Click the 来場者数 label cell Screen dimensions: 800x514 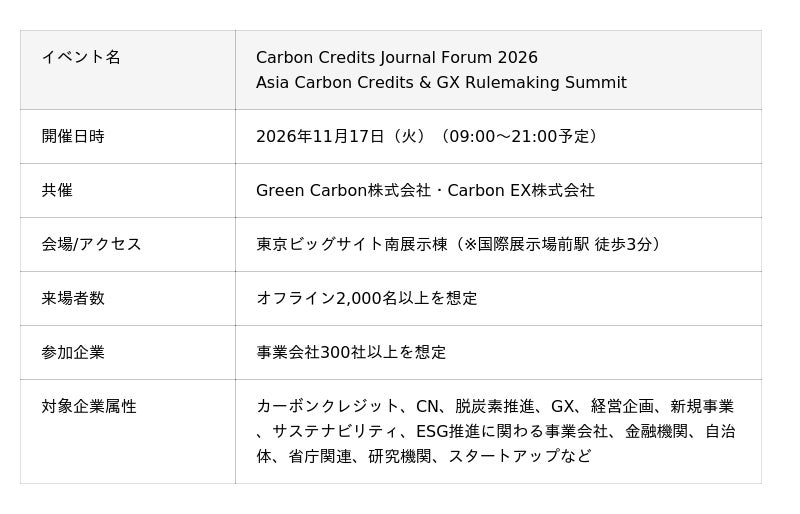click(x=128, y=299)
